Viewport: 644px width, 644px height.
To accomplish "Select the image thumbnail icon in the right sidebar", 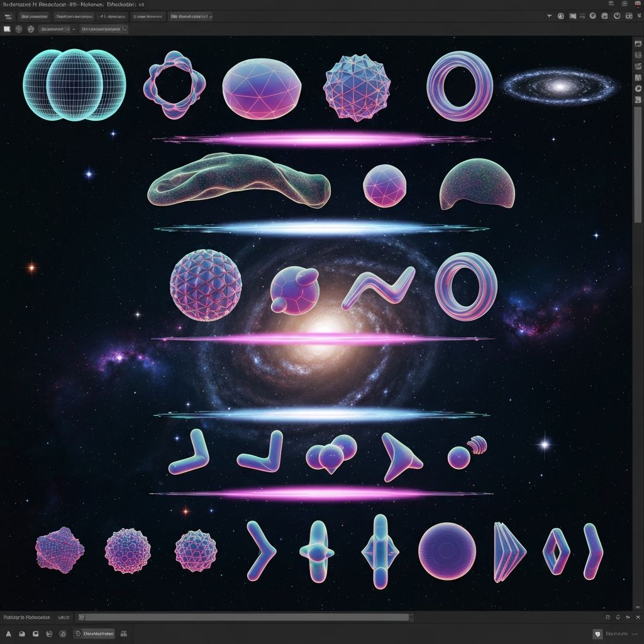I will click(x=636, y=42).
